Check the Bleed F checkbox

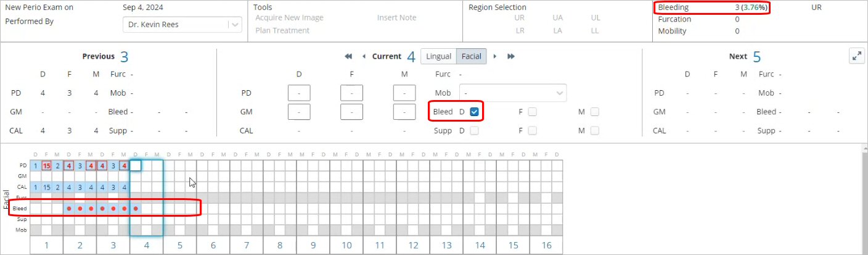533,112
